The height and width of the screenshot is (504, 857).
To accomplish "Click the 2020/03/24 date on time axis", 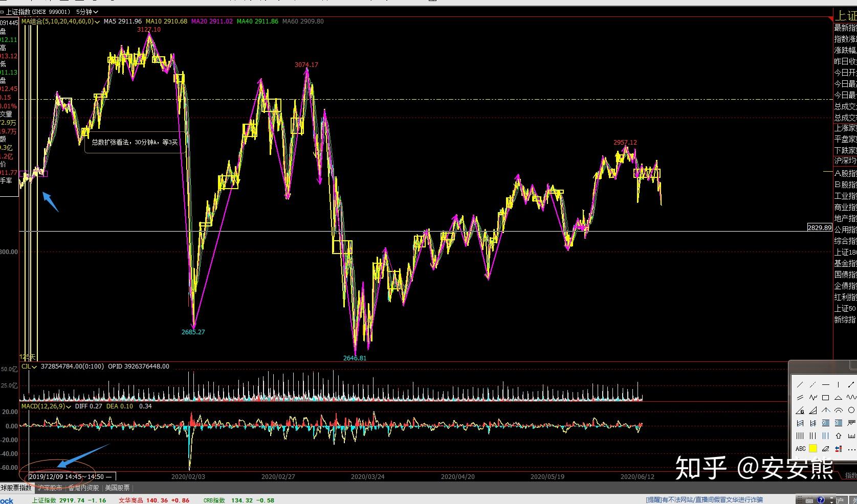I will (367, 476).
